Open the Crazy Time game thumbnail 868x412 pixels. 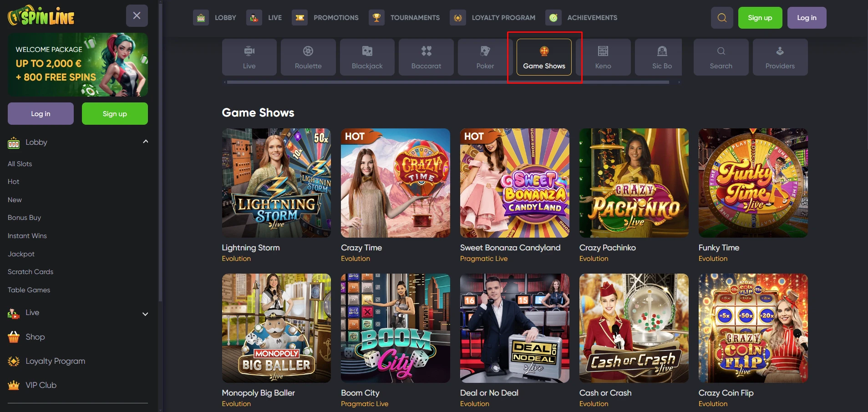[x=396, y=183]
